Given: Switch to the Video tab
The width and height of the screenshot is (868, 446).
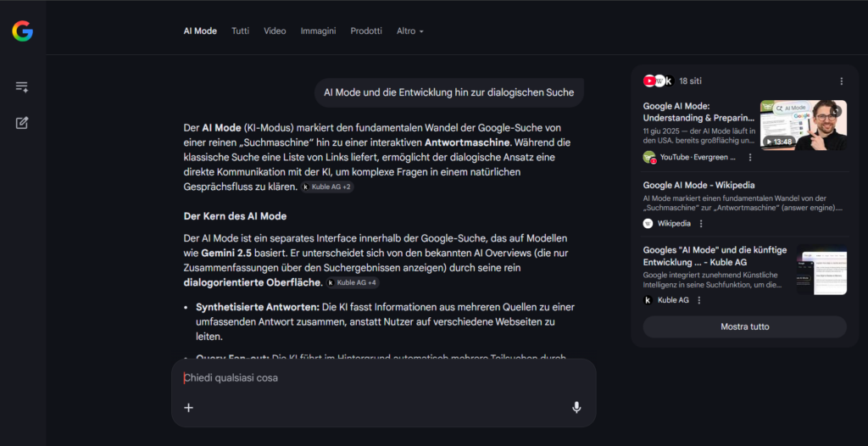Looking at the screenshot, I should click(x=275, y=31).
